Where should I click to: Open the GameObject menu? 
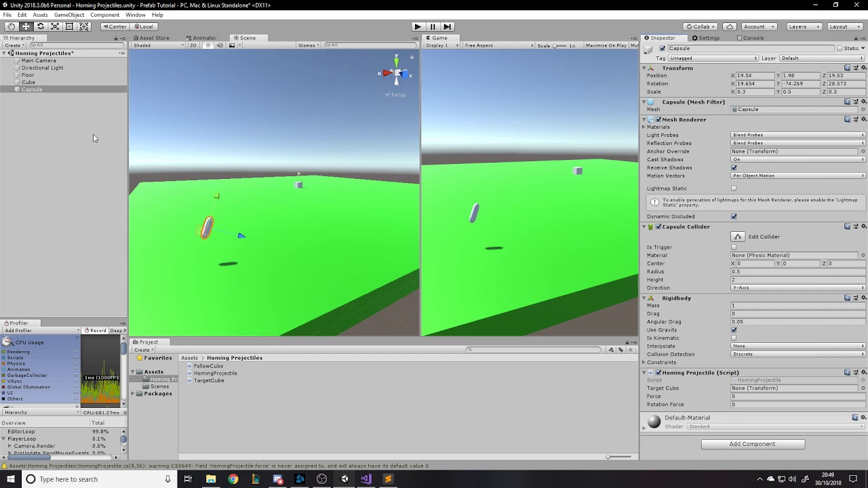tap(69, 15)
